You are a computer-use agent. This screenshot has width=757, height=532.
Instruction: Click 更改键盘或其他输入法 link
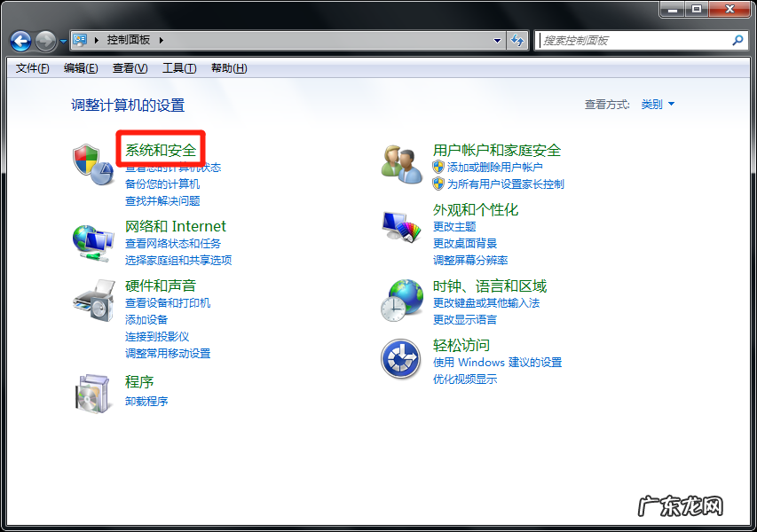point(486,303)
